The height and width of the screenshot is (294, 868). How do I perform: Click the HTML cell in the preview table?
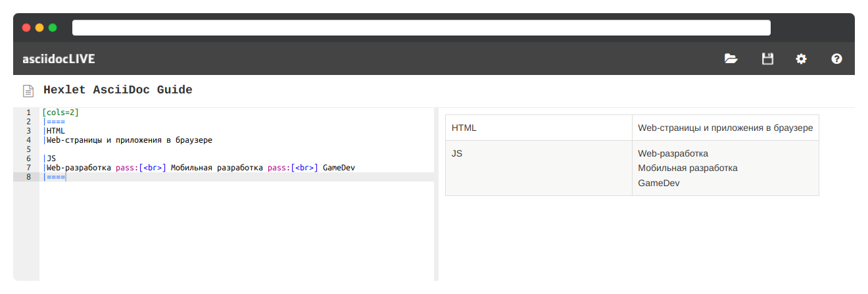click(x=464, y=128)
